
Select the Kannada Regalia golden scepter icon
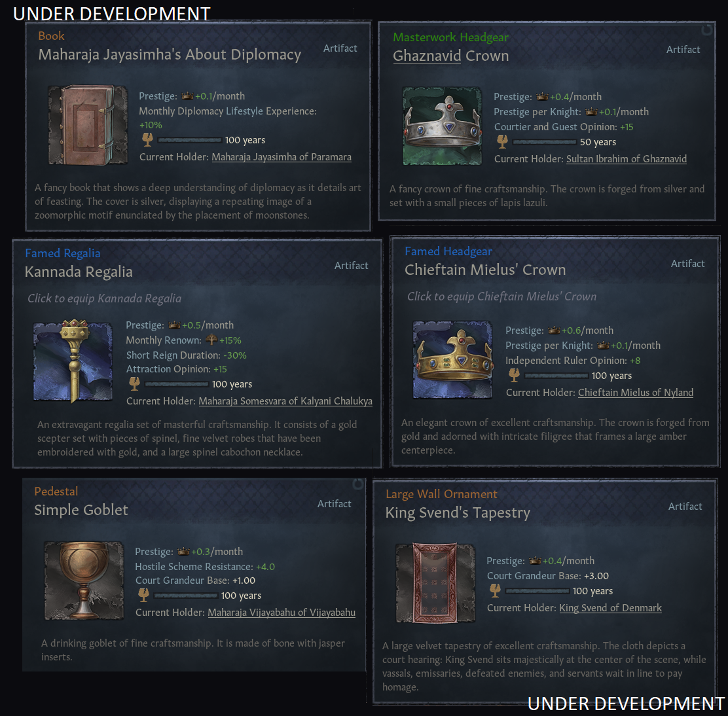coord(73,361)
